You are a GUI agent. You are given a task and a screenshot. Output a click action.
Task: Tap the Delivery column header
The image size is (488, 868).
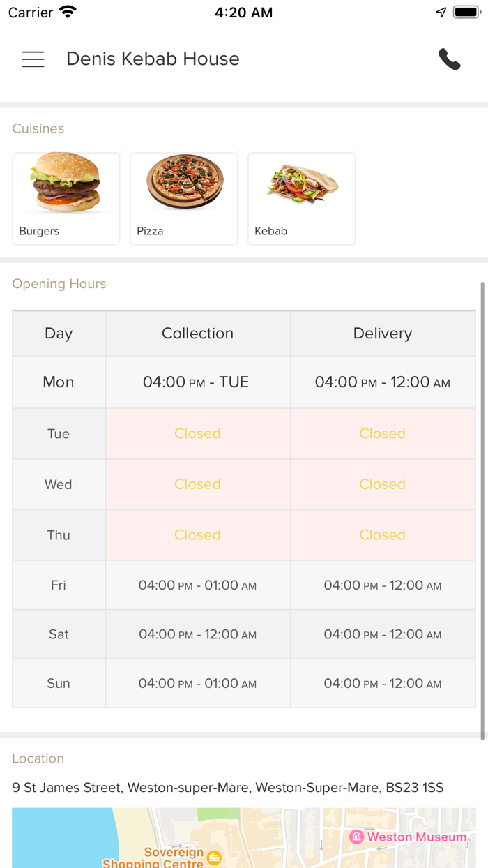(382, 333)
